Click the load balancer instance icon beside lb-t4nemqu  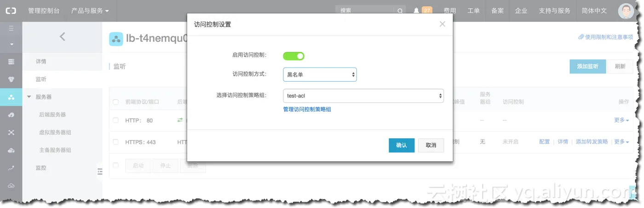pos(116,39)
